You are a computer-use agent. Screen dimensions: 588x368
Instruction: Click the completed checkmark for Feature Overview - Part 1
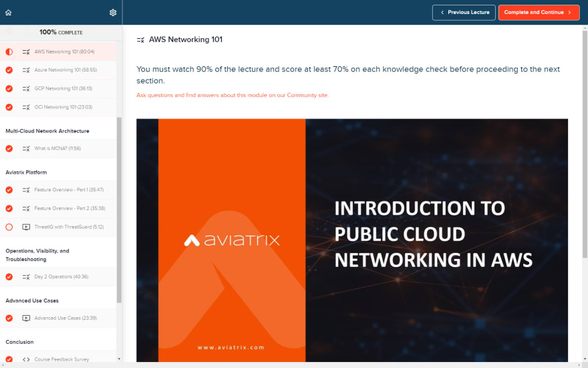[x=9, y=190]
